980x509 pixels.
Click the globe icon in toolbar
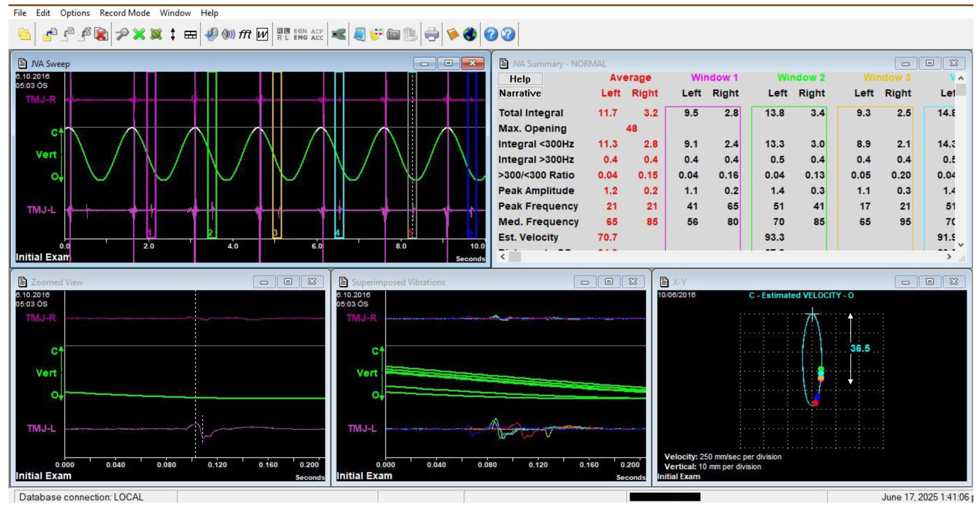coord(470,35)
